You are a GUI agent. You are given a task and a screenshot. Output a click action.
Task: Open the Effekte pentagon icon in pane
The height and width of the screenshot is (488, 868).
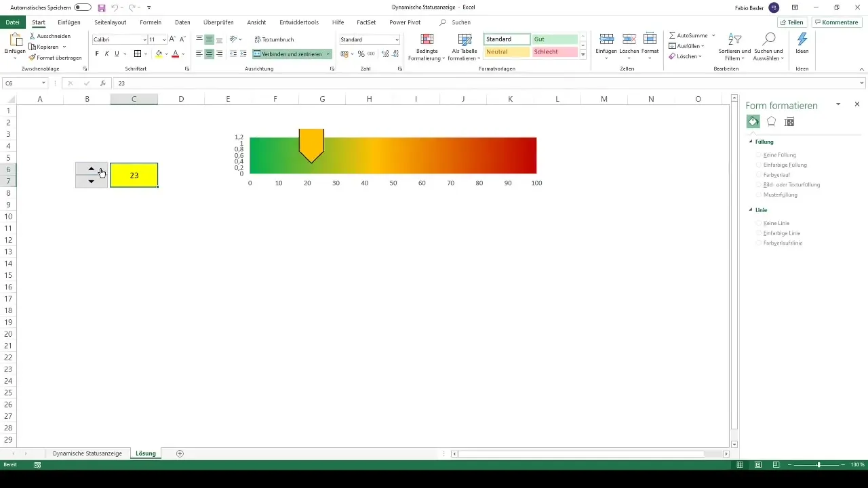pos(771,121)
